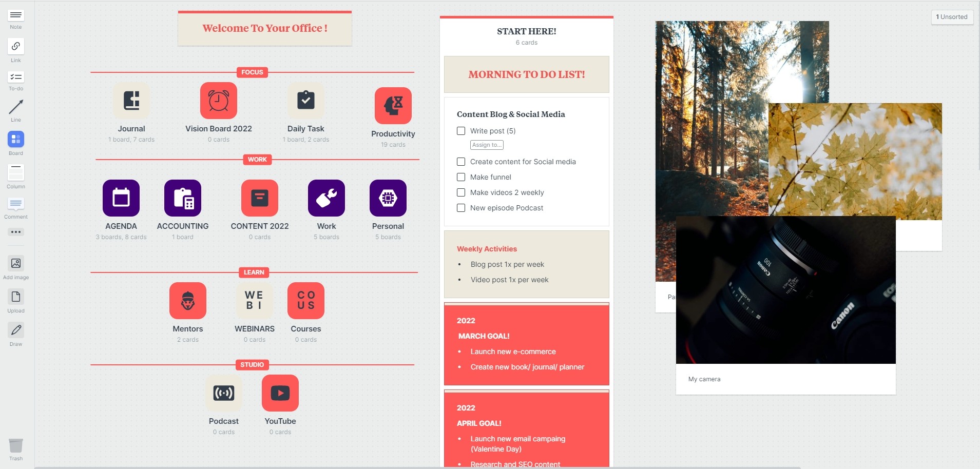The image size is (980, 469).
Task: Open the Unsorted cards panel
Action: point(952,17)
